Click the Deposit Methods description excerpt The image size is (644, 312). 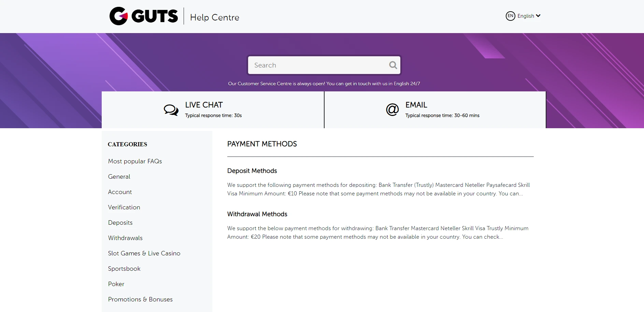click(378, 189)
